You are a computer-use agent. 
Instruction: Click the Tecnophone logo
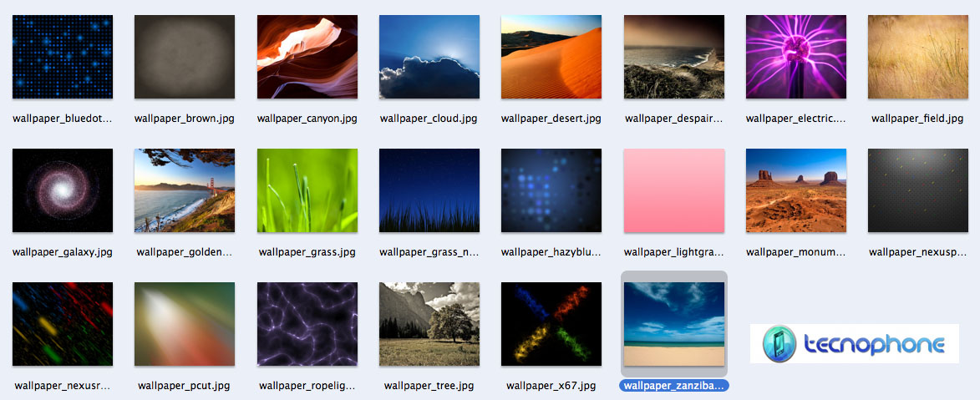[854, 344]
